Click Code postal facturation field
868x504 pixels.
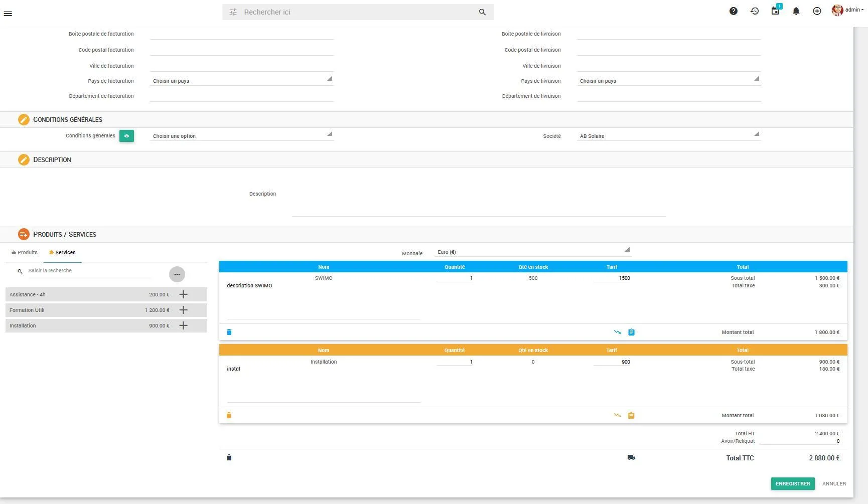(x=242, y=50)
